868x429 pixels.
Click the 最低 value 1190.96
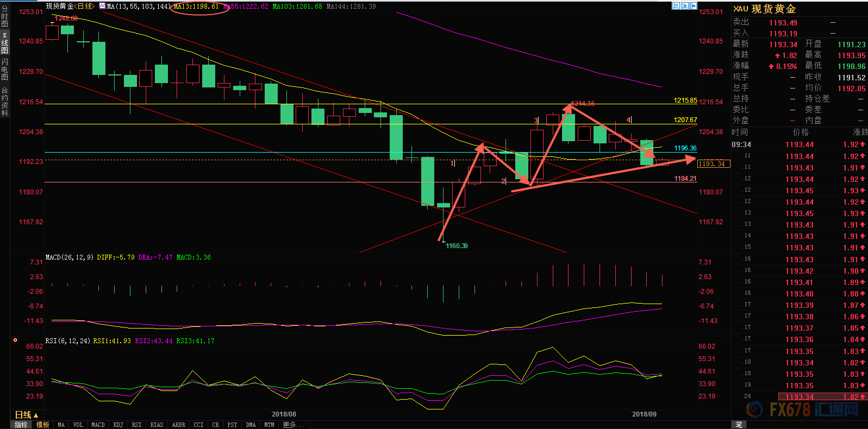(851, 66)
